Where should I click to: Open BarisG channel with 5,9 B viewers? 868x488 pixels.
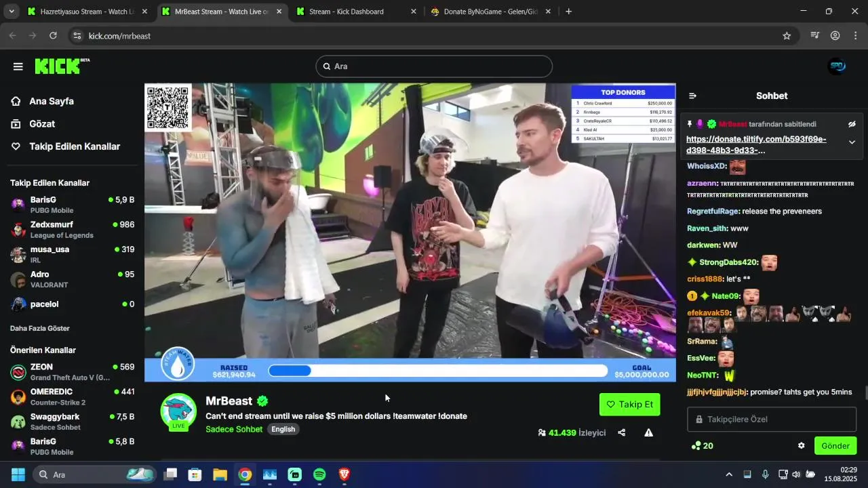73,205
